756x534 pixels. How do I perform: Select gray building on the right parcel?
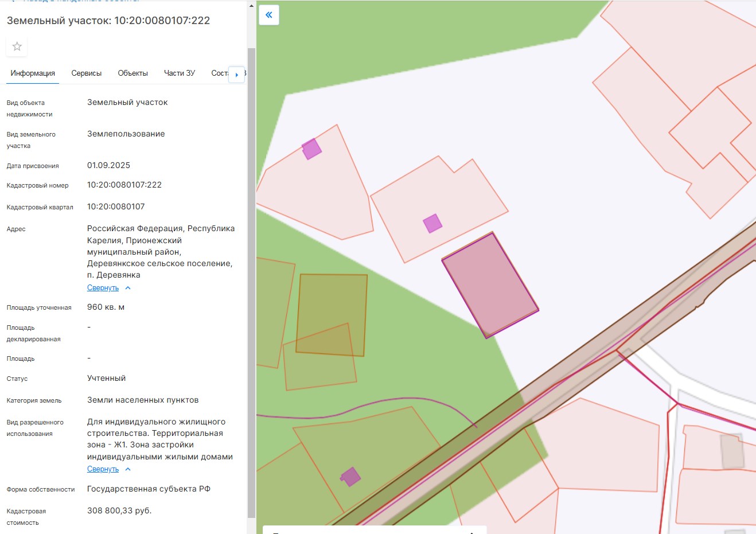point(732,451)
